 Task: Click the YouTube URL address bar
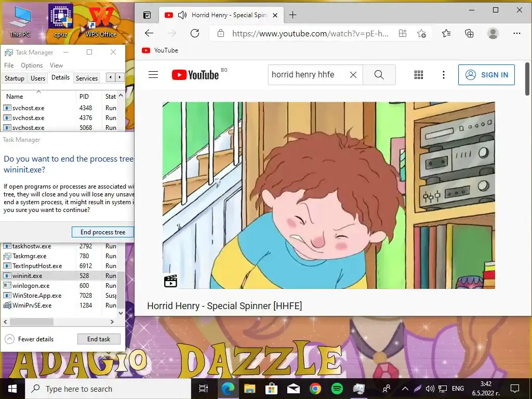[310, 33]
